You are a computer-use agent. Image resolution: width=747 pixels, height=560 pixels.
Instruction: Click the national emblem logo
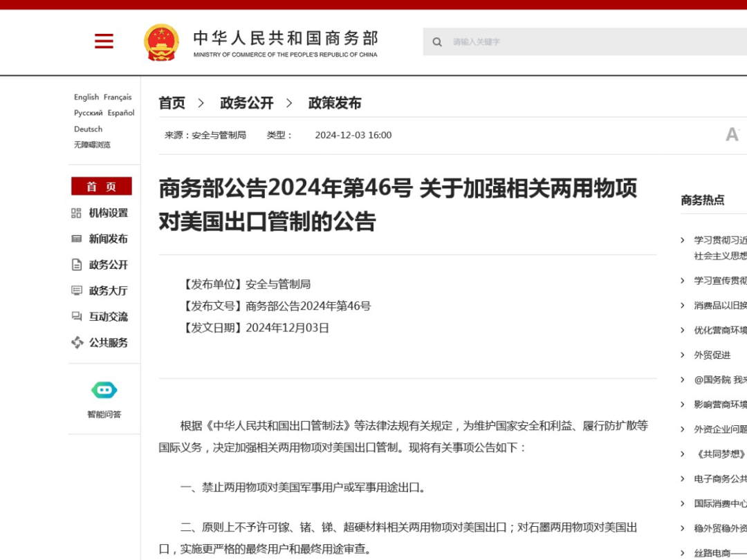coord(162,41)
